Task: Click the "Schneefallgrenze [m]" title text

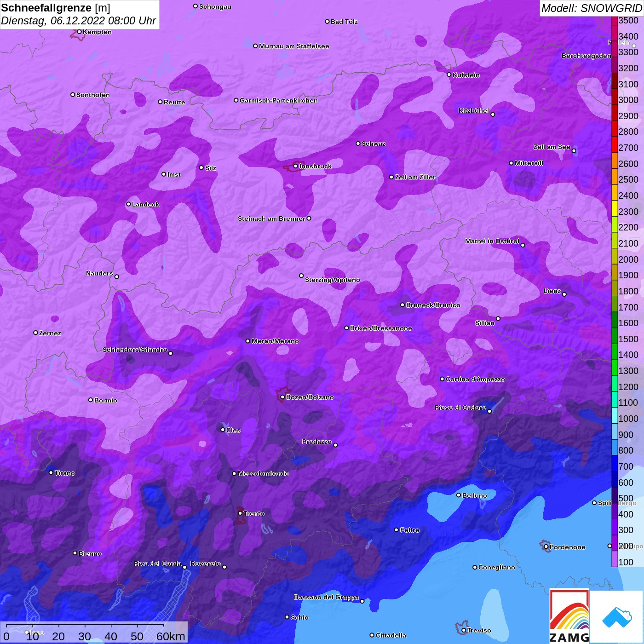Action: click(56, 8)
